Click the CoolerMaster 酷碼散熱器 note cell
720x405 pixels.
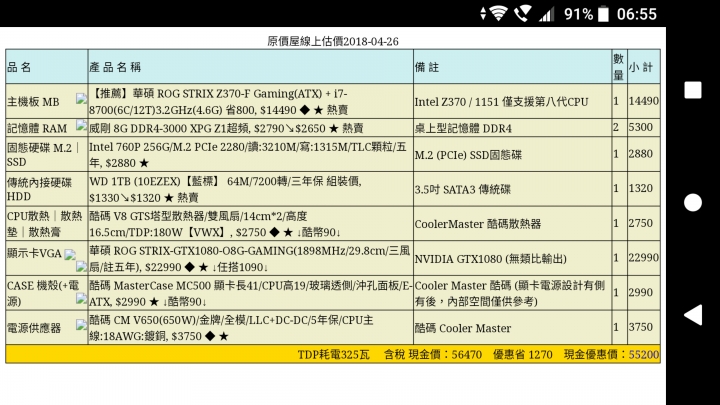pyautogui.click(x=512, y=224)
